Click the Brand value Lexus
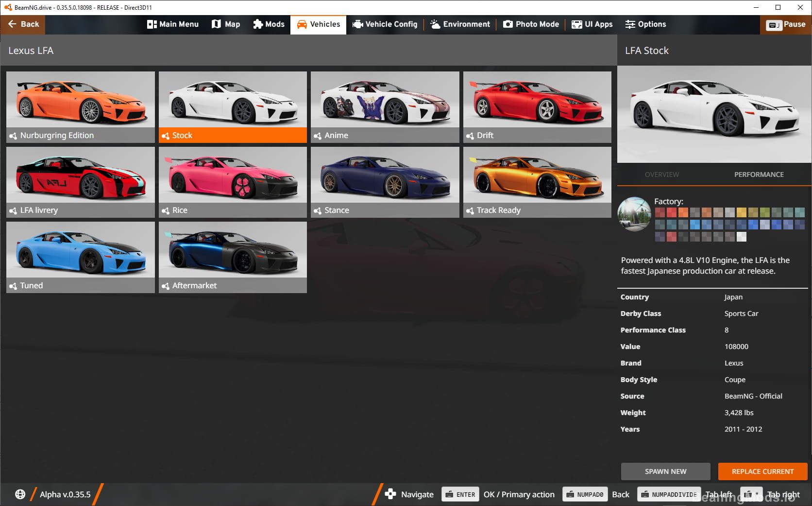The image size is (812, 506). click(x=734, y=363)
